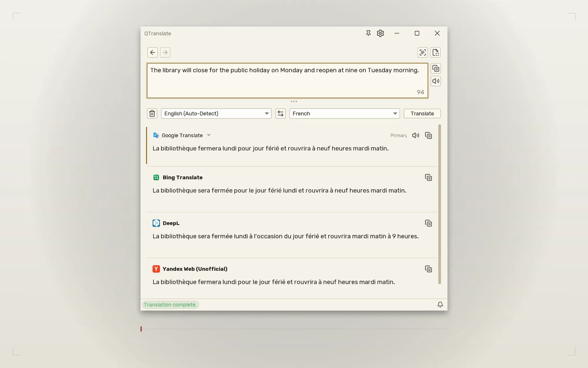The height and width of the screenshot is (368, 588).
Task: Click the Translate button
Action: tap(422, 113)
